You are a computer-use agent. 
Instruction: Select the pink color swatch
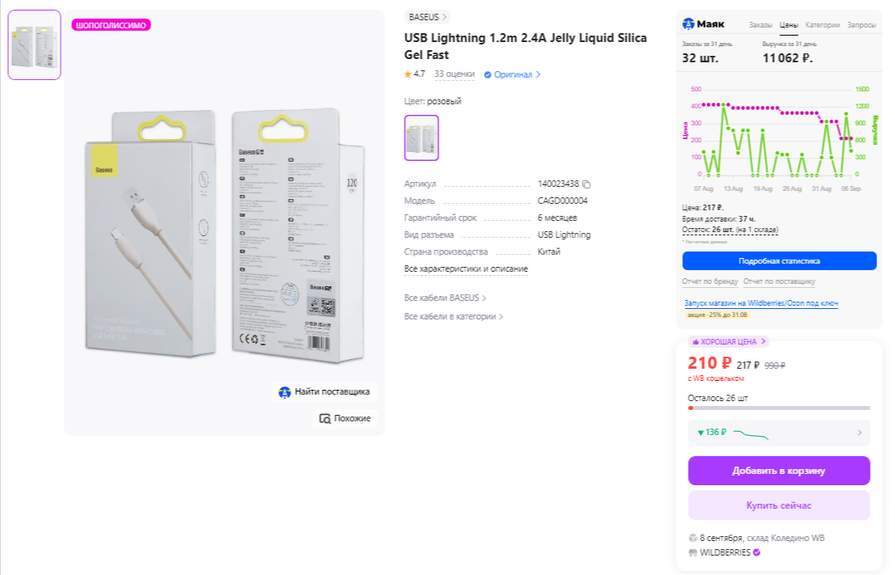(x=421, y=137)
